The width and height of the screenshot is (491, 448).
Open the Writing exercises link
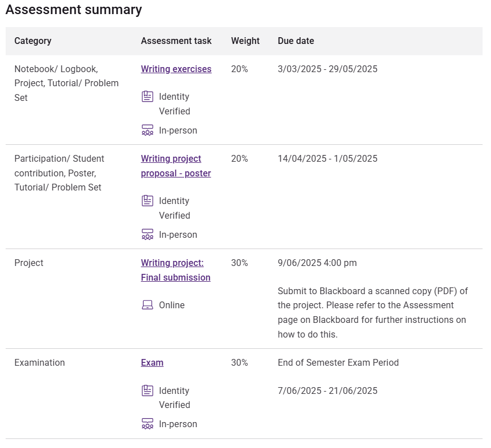[176, 69]
